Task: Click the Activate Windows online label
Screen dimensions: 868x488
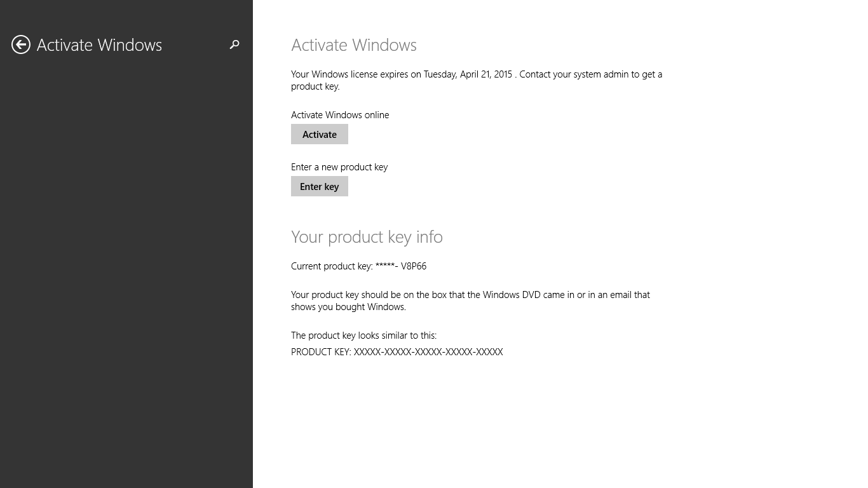Action: click(340, 115)
